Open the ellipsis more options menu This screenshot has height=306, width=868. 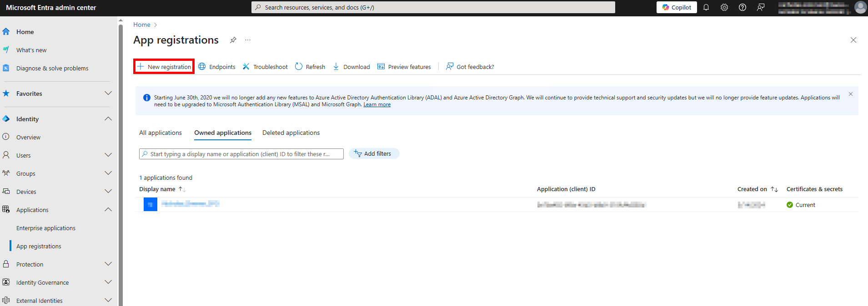(248, 40)
